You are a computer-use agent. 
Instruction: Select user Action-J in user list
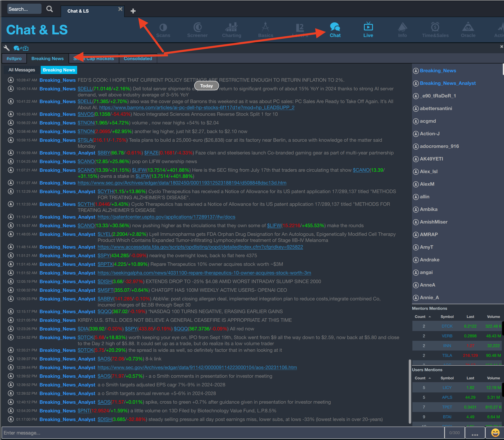pos(429,134)
